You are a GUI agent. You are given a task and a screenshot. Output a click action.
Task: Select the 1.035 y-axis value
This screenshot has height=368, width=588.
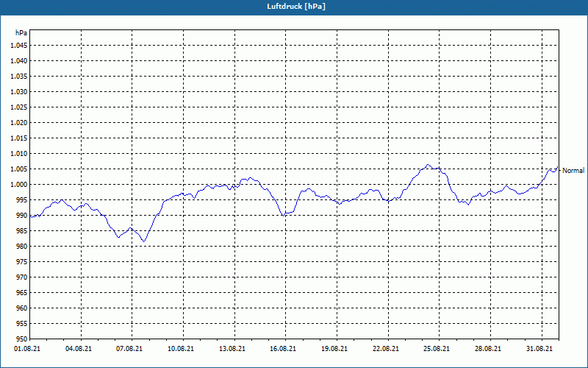(x=18, y=77)
